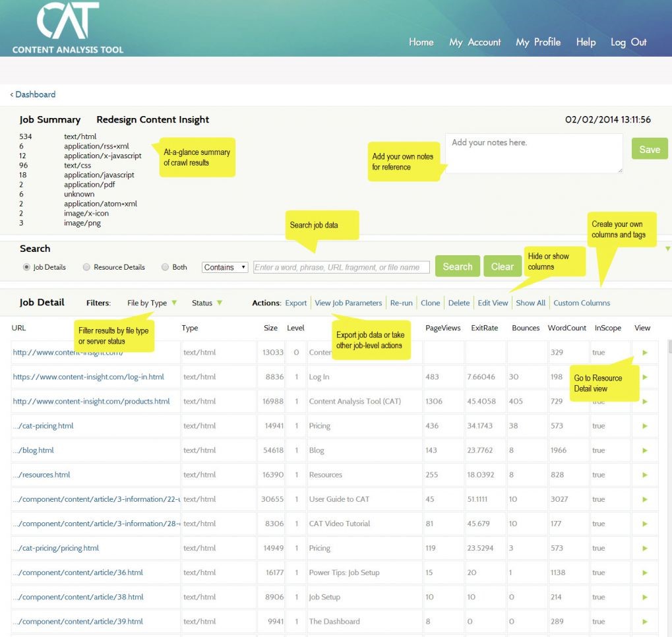Open the .../cat-pricing/pricing.html URL link

(55, 548)
